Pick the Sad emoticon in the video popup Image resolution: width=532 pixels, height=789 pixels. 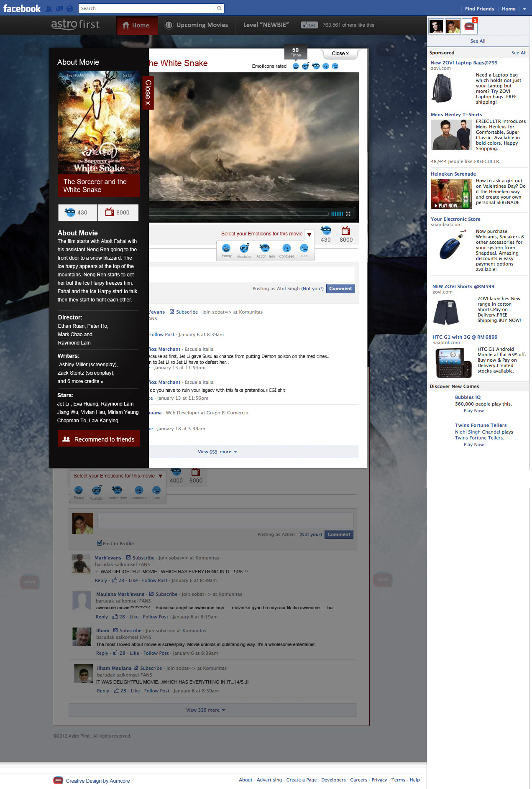click(304, 248)
